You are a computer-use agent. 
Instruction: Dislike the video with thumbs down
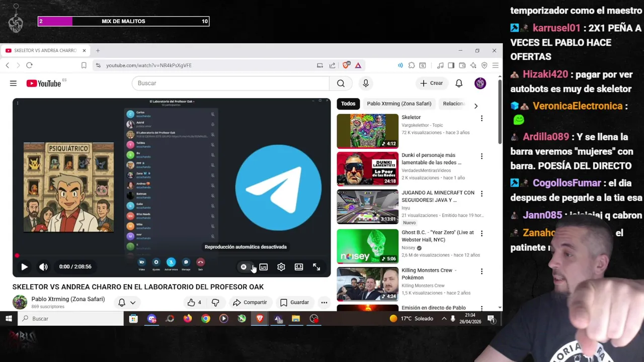click(215, 302)
